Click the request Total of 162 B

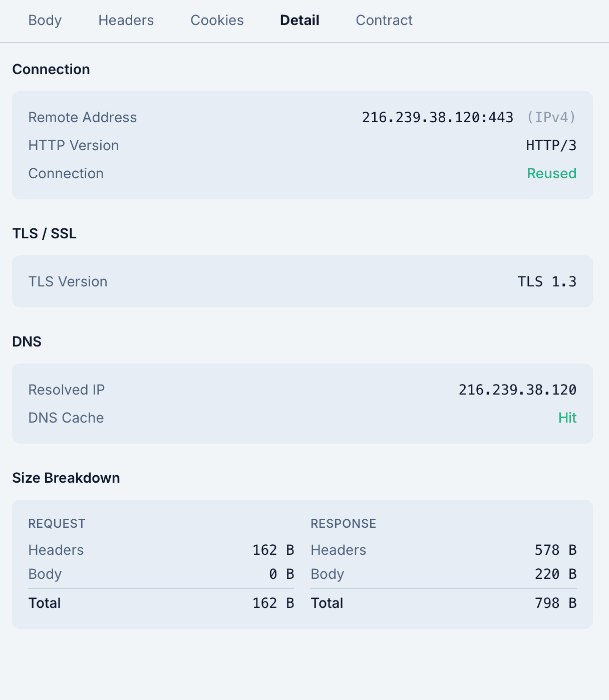click(x=273, y=603)
